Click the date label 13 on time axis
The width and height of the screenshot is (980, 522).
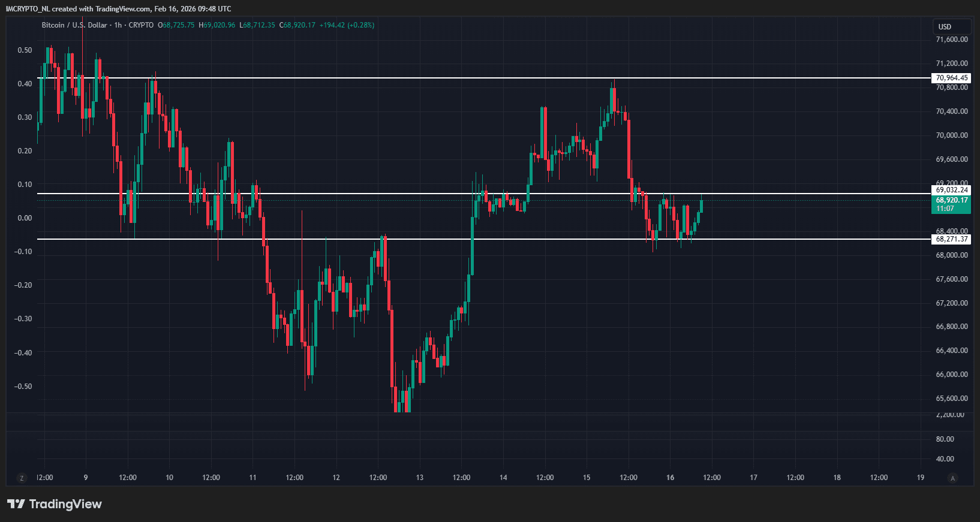pos(420,478)
